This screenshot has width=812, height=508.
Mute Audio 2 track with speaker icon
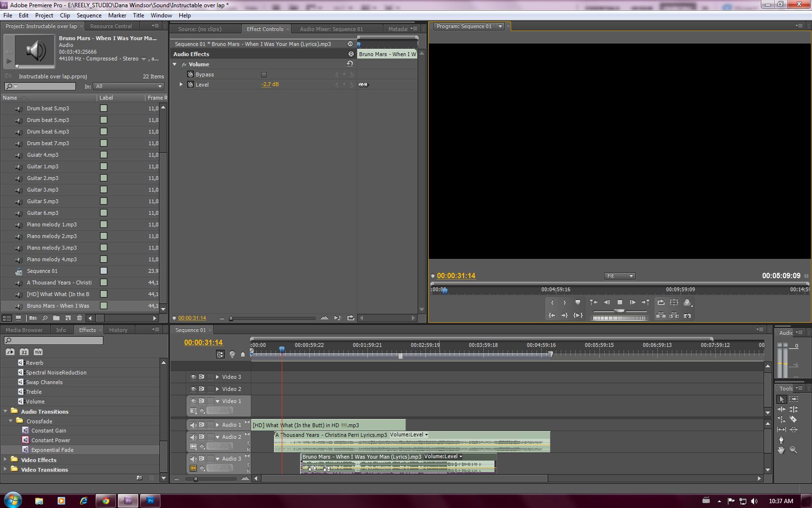click(x=193, y=437)
